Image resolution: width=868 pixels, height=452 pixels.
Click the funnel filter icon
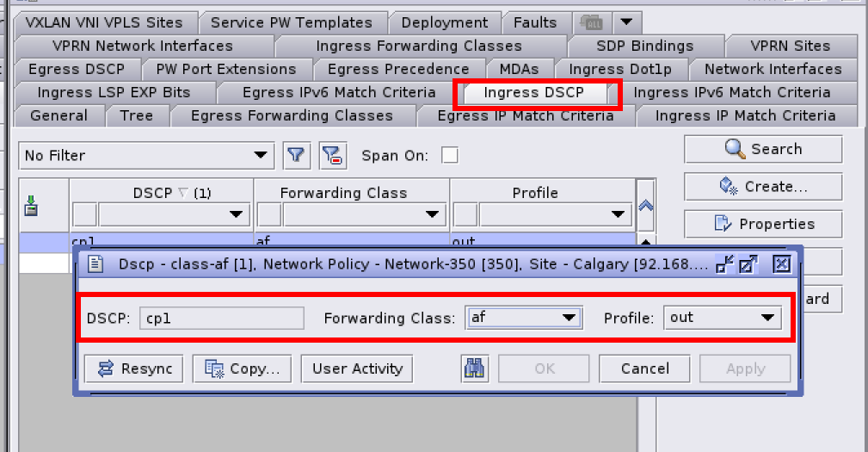(296, 155)
